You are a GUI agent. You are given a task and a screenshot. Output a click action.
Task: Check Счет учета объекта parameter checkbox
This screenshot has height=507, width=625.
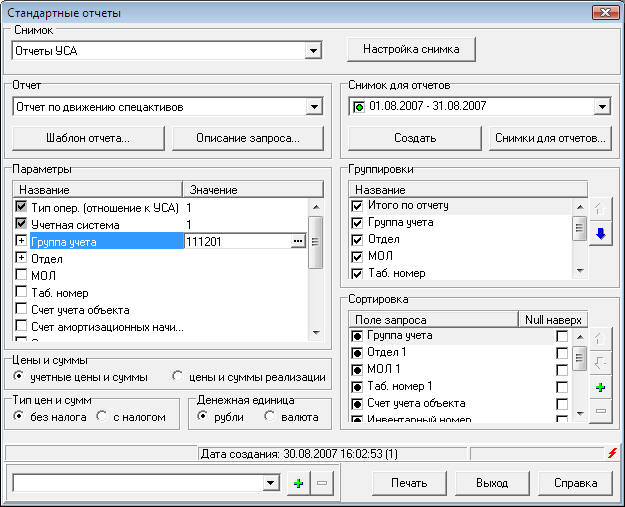click(x=21, y=309)
